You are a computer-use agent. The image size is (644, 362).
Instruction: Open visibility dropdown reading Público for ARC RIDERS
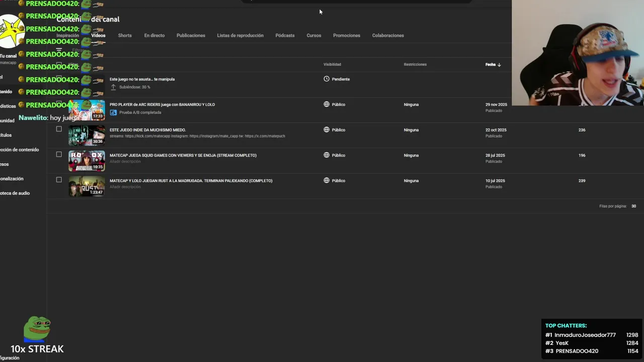pos(339,105)
